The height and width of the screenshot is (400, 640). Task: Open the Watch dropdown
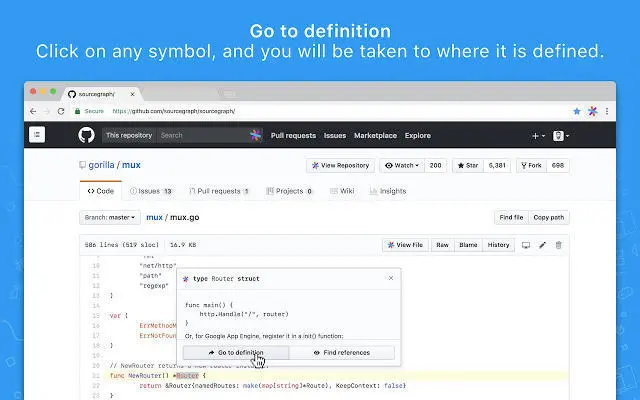click(x=402, y=166)
